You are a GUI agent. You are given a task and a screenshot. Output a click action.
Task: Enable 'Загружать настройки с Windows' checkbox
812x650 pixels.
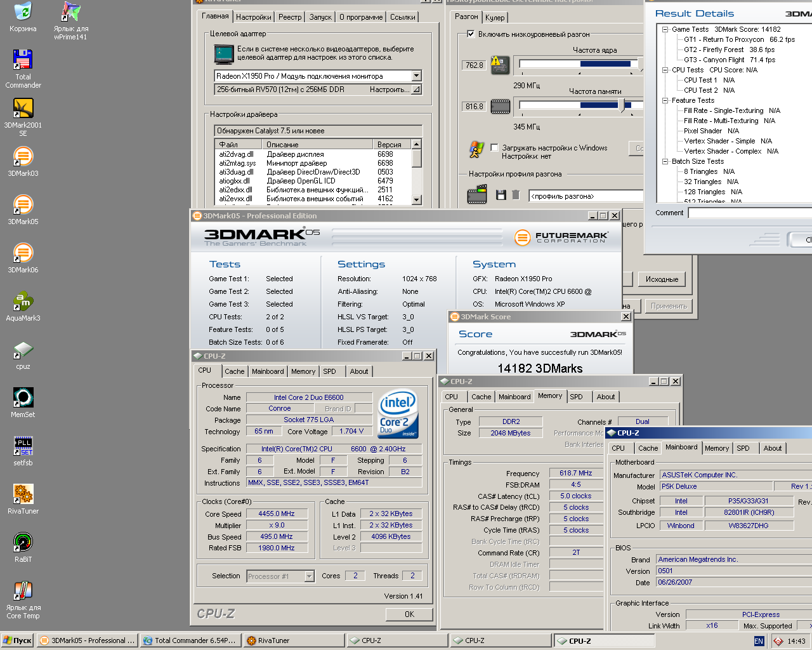click(x=495, y=148)
